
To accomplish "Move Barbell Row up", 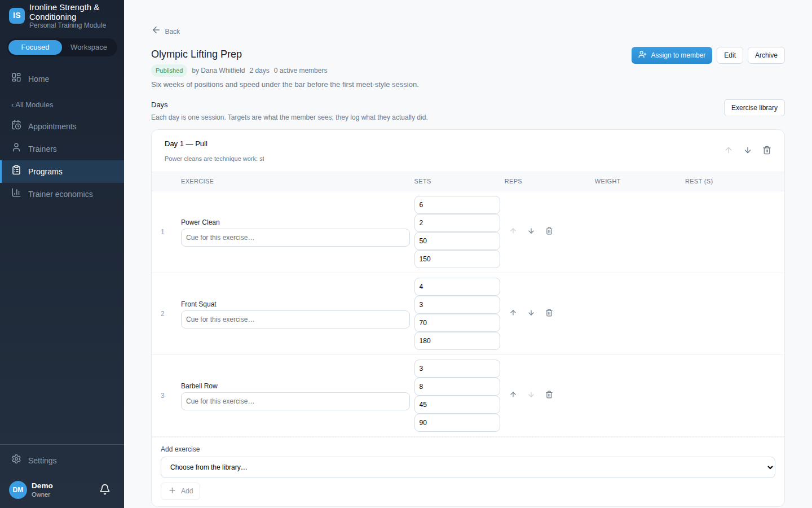I will click(x=513, y=395).
